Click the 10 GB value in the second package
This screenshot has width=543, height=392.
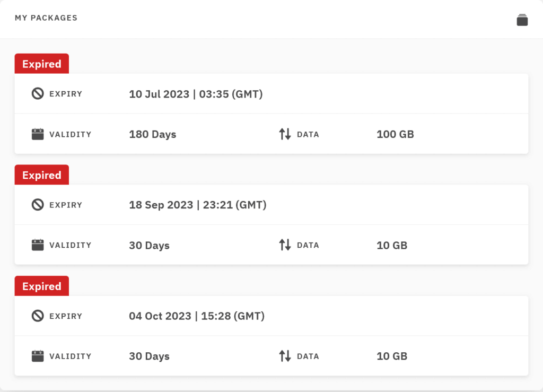(x=392, y=246)
